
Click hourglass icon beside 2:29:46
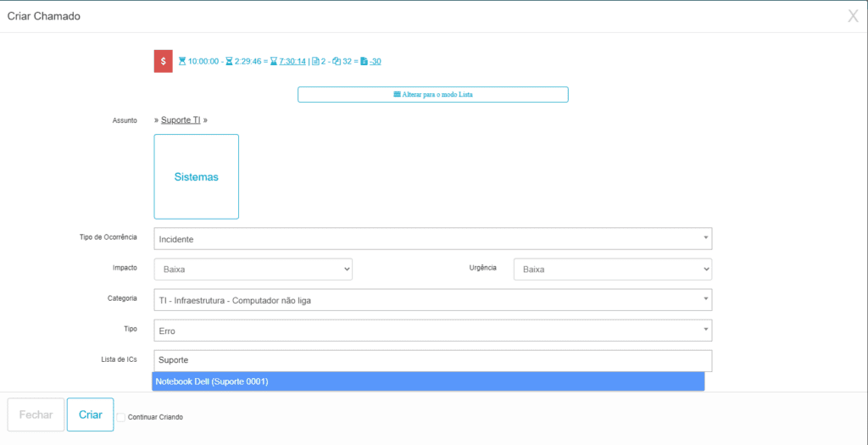click(x=229, y=61)
